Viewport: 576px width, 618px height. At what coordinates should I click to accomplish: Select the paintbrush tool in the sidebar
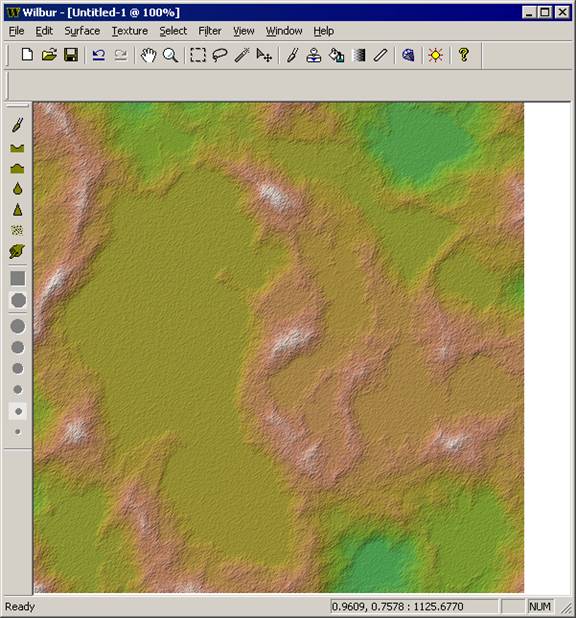tap(17, 125)
